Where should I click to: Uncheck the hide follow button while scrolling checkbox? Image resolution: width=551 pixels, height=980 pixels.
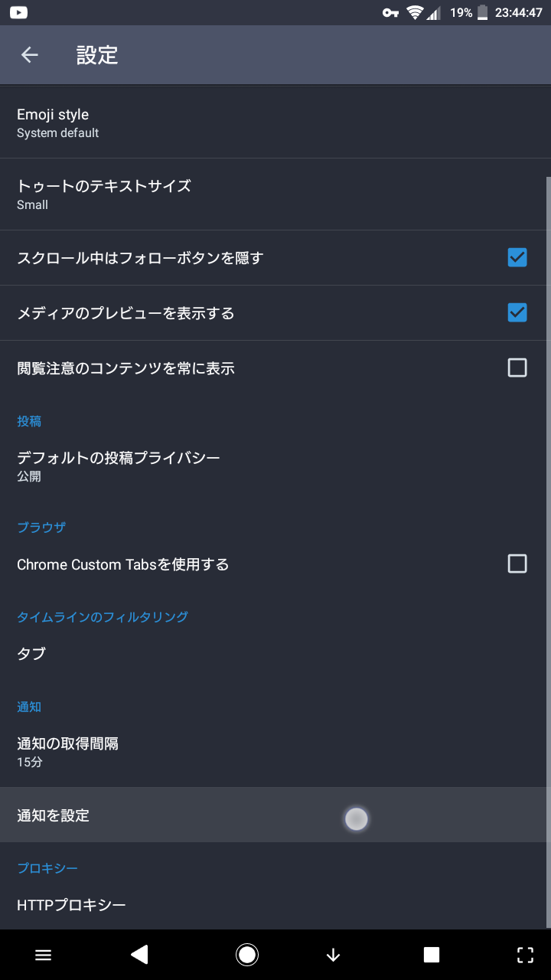[517, 258]
